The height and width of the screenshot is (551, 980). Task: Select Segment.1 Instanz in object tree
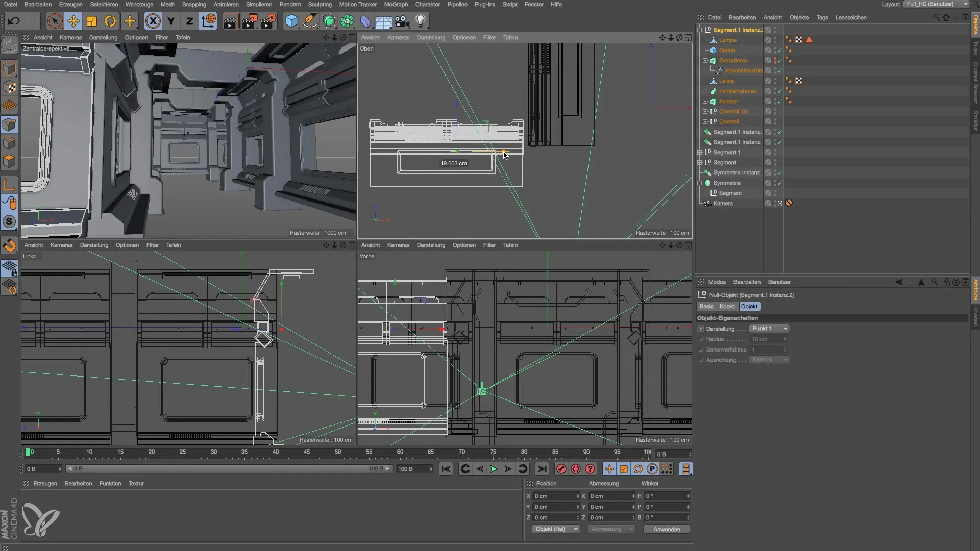[737, 142]
